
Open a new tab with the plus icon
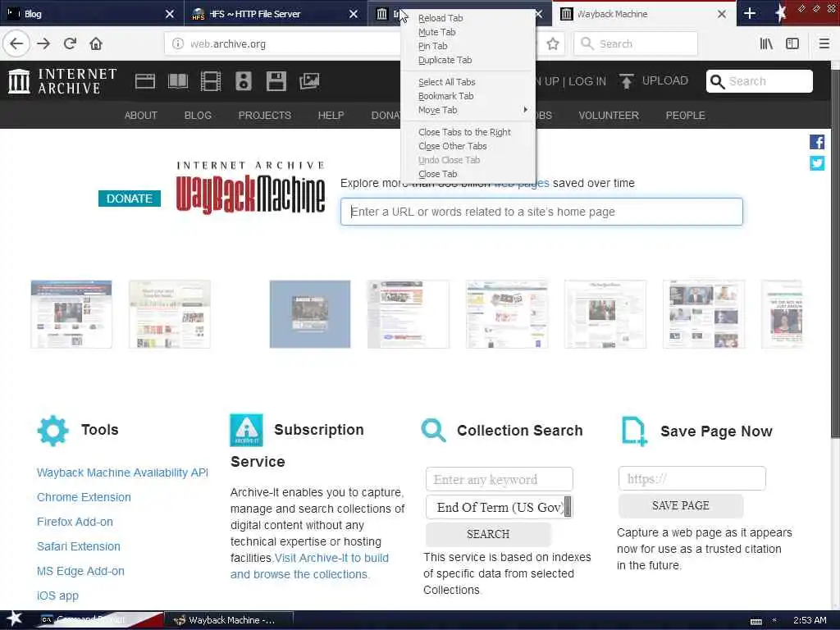coord(750,13)
